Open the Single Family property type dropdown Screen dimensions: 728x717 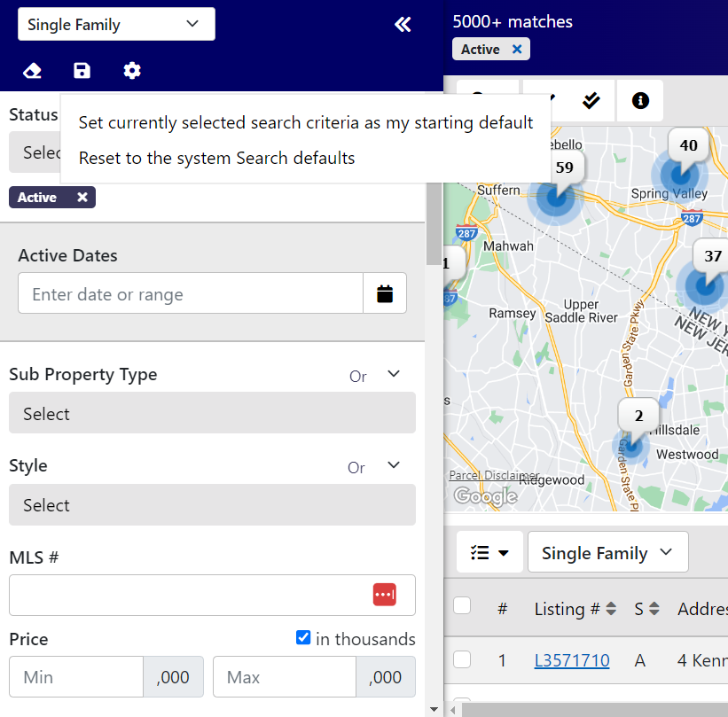click(116, 24)
